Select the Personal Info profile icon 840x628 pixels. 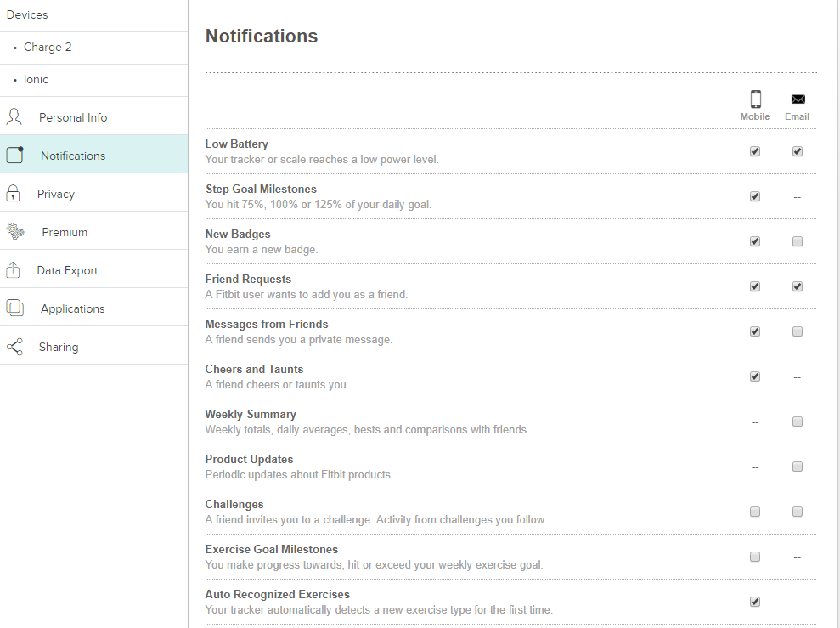(13, 116)
